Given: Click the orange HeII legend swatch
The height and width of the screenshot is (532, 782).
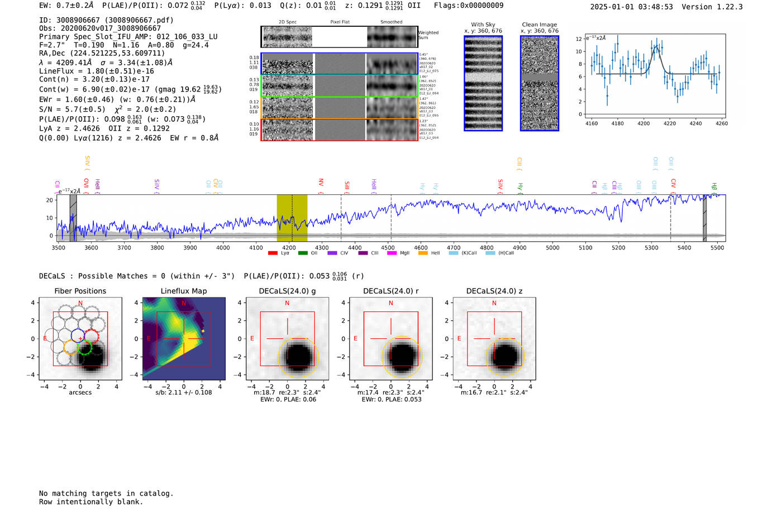Looking at the screenshot, I should [x=423, y=253].
